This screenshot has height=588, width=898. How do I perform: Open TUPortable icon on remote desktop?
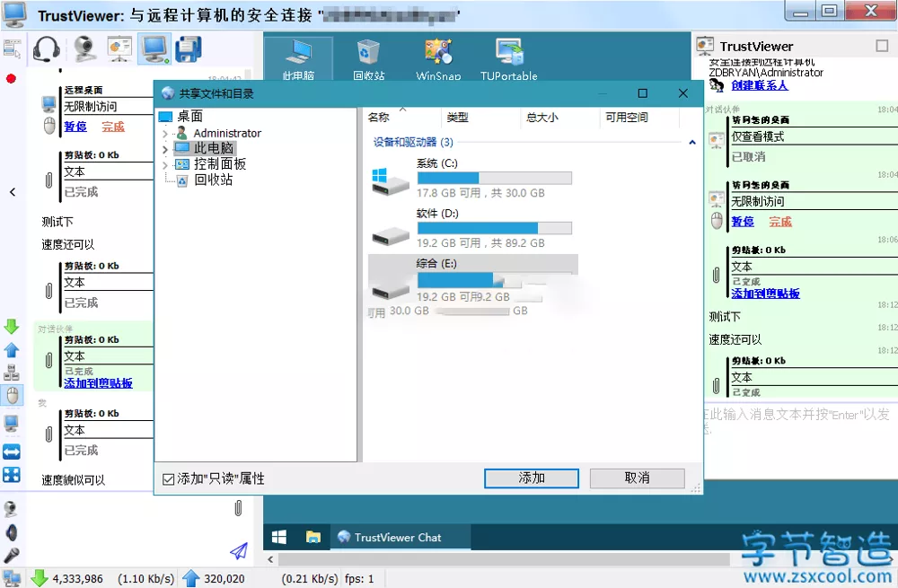[x=509, y=59]
